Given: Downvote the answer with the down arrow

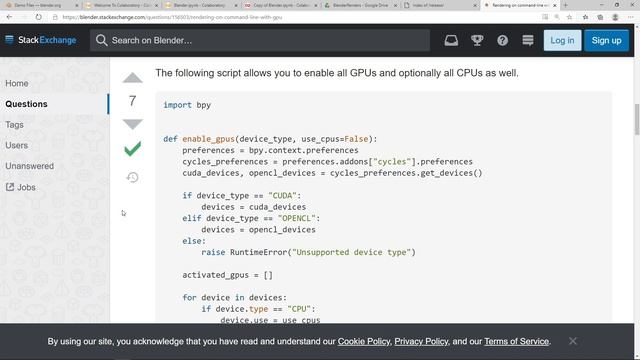Looking at the screenshot, I should coord(132,124).
